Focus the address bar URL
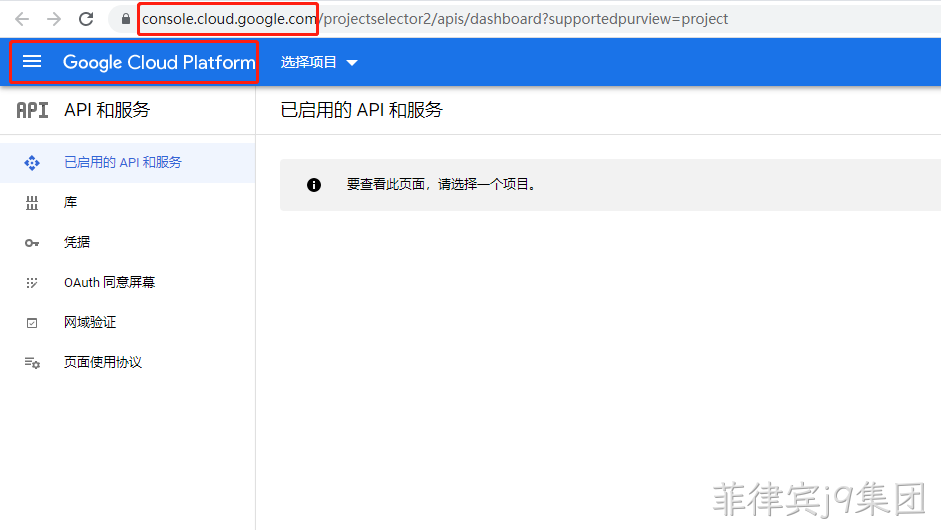Screen dimensions: 941x530 435,19
